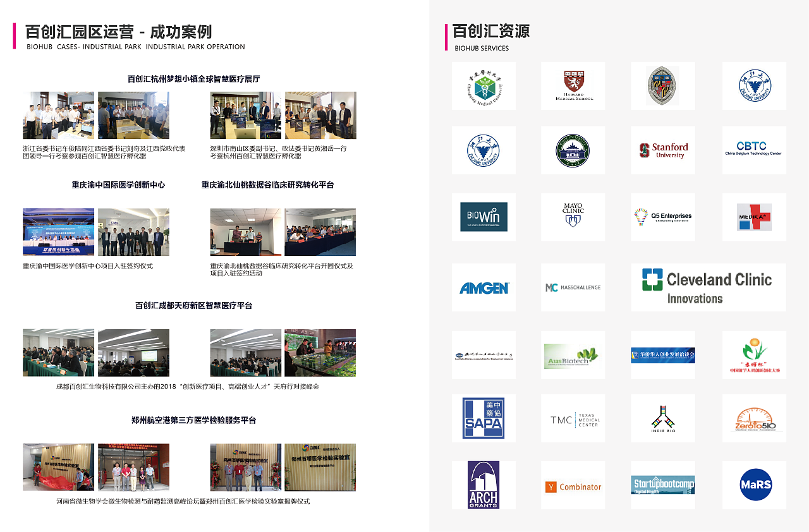Click the BioWin logo tile
The height and width of the screenshot is (532, 809).
484,217
